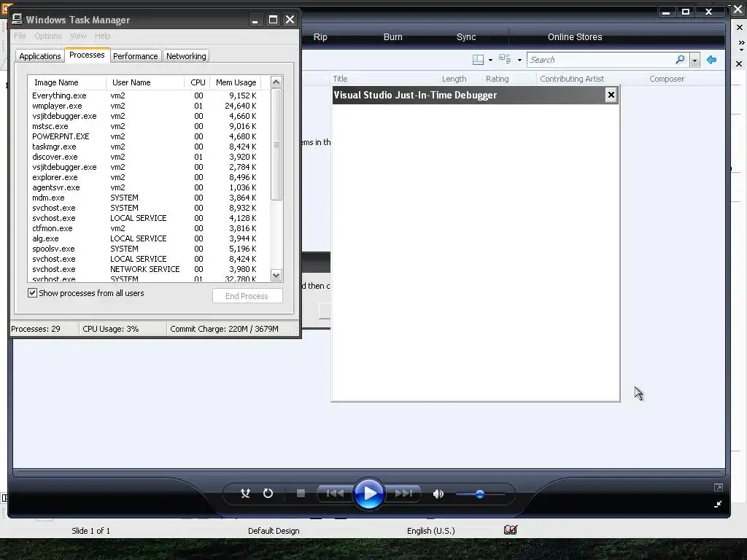The height and width of the screenshot is (560, 747).
Task: Click the End Process button
Action: pyautogui.click(x=247, y=296)
